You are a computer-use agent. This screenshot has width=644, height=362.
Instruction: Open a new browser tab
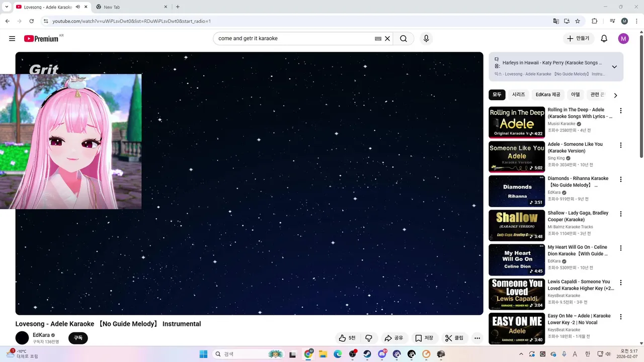pos(178,7)
